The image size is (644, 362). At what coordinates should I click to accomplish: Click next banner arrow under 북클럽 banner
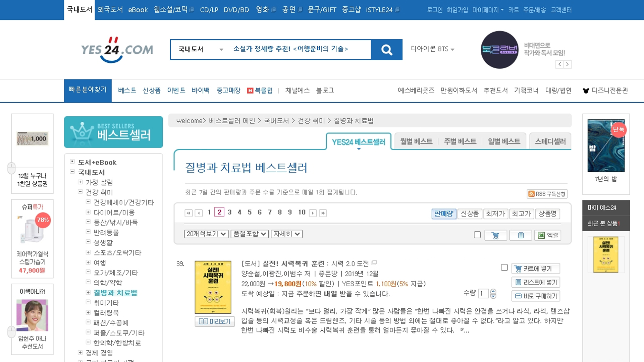tap(567, 64)
